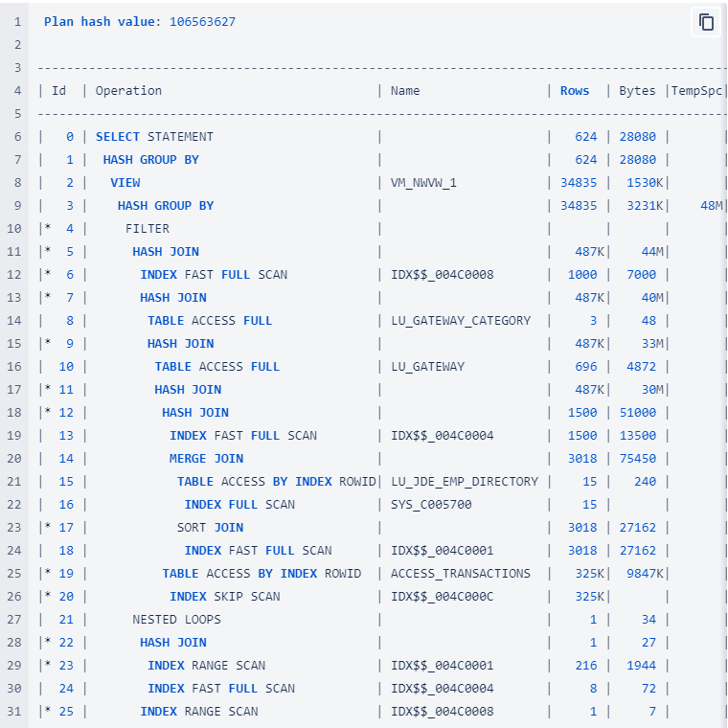Click the copy code icon

pos(706,22)
